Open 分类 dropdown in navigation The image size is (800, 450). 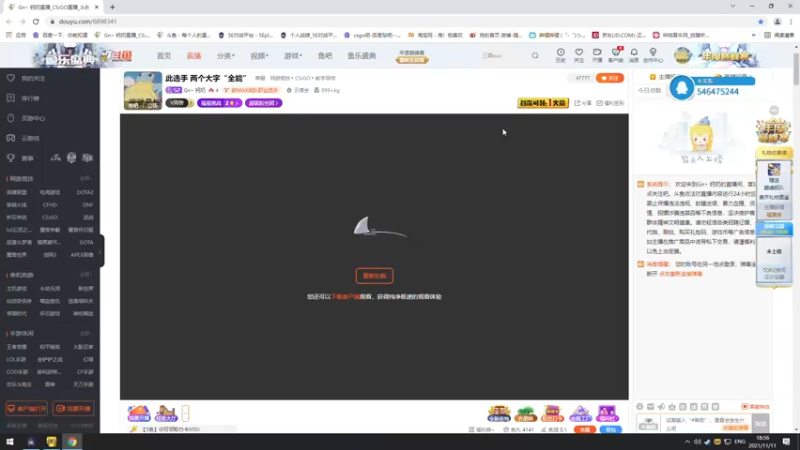tap(225, 56)
